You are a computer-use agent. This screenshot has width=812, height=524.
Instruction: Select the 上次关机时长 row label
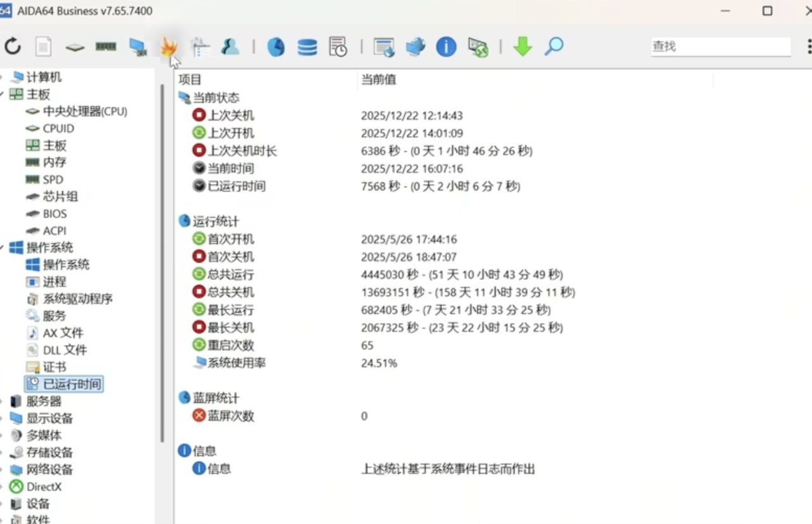pyautogui.click(x=242, y=150)
